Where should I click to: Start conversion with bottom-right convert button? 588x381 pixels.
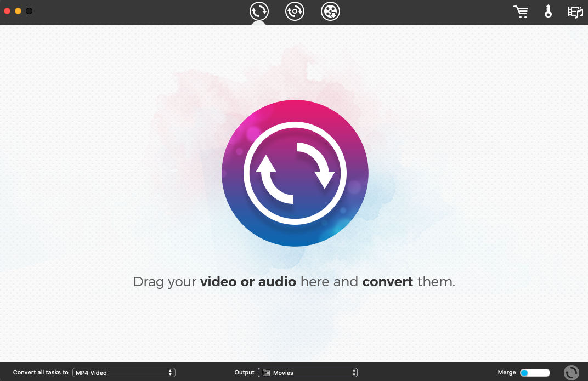[x=571, y=373]
